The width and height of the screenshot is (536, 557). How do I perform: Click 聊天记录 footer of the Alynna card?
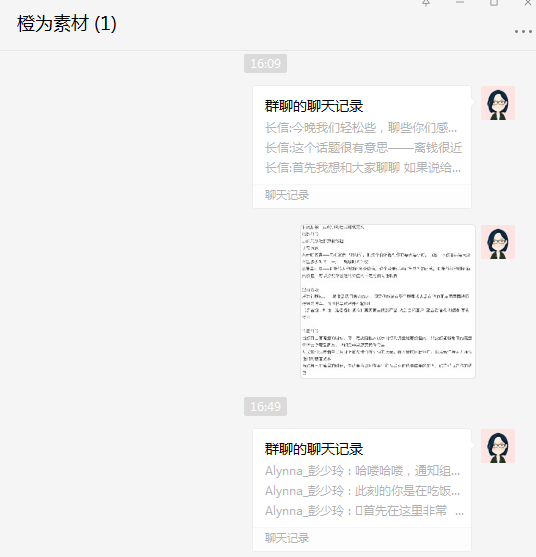pos(287,538)
